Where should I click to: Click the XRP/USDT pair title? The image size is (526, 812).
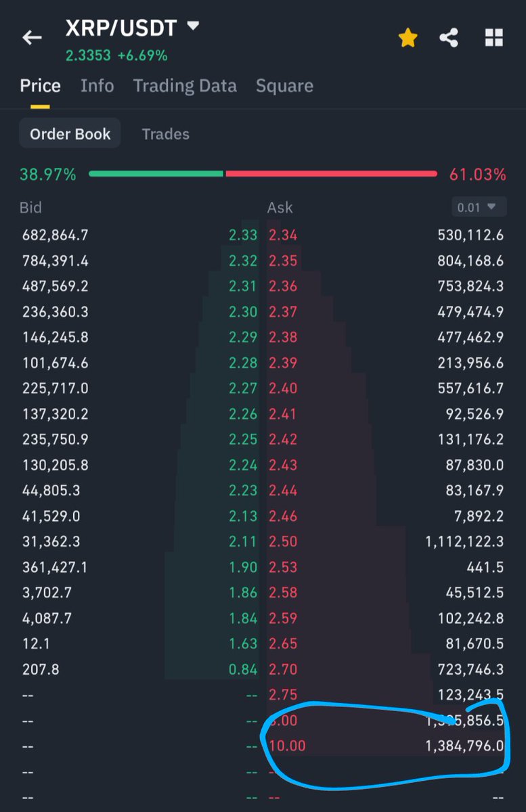(x=122, y=28)
